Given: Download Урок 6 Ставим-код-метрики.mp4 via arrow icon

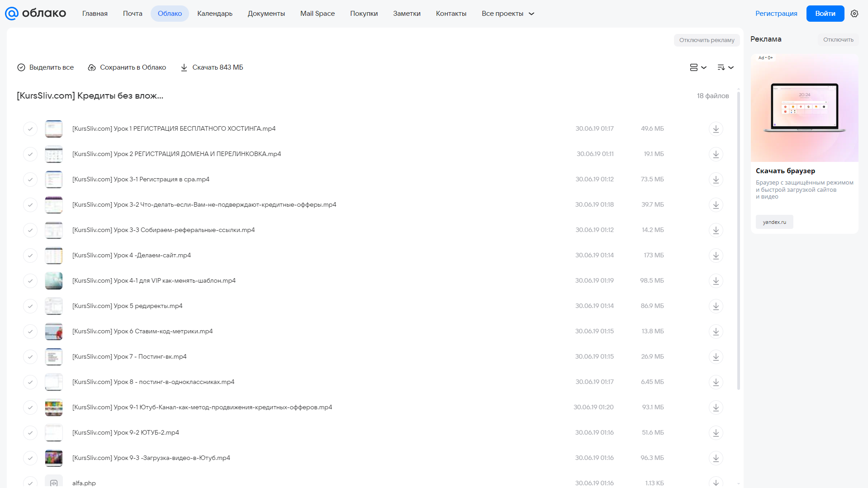Looking at the screenshot, I should [x=716, y=332].
